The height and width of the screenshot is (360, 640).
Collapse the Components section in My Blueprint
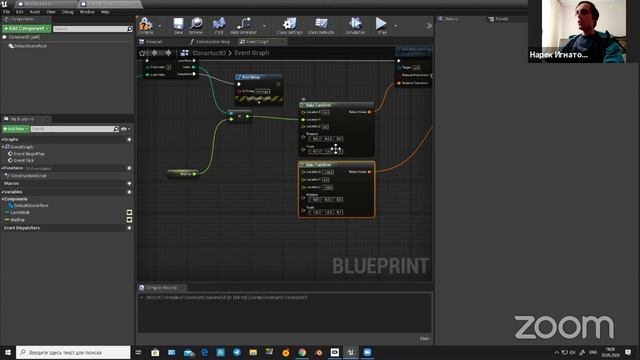coord(2,199)
